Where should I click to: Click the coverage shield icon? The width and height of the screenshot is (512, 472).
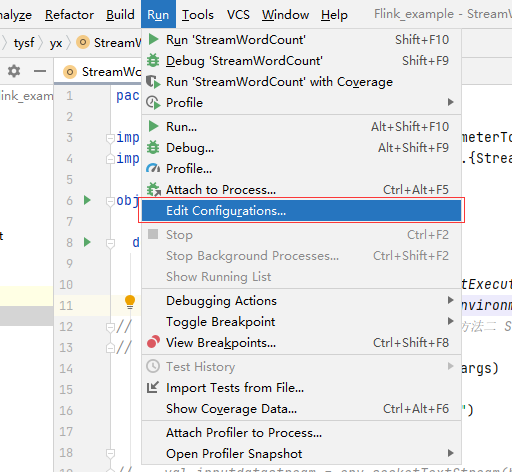pyautogui.click(x=153, y=82)
